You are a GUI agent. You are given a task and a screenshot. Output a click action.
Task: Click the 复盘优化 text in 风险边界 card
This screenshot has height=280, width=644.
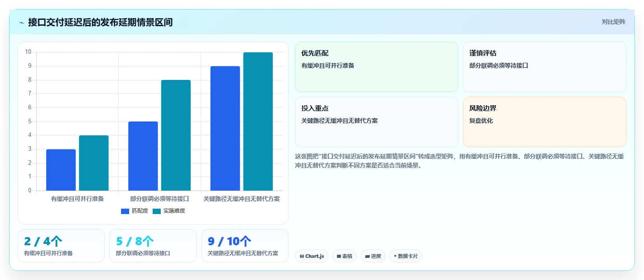tap(481, 121)
